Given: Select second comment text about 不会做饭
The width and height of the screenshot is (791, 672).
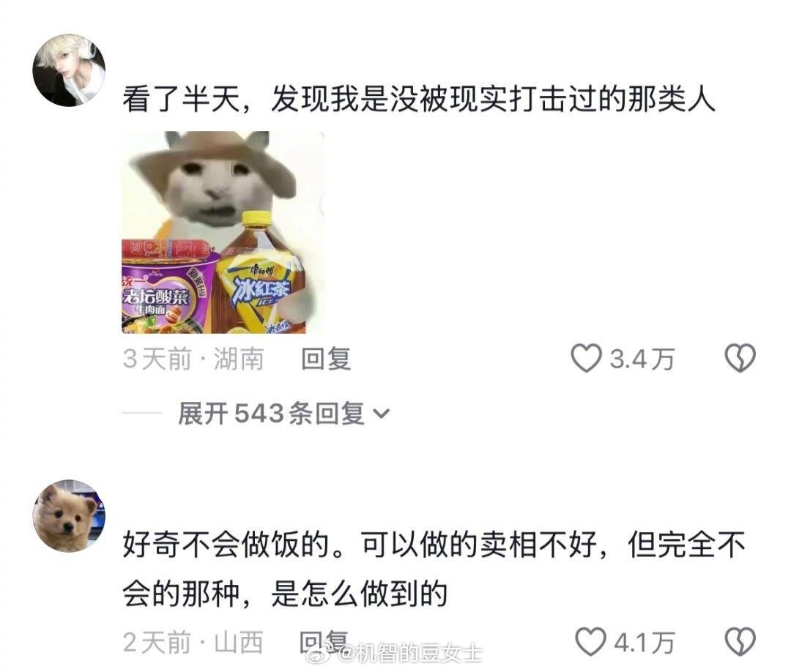Looking at the screenshot, I should coord(434,569).
